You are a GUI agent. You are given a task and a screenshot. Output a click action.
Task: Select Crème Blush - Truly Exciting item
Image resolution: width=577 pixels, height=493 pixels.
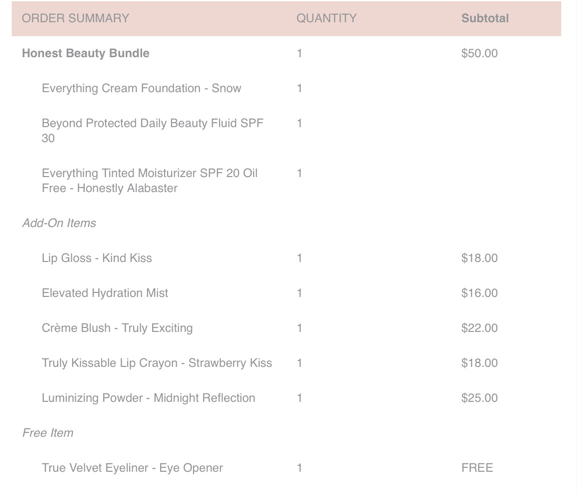coord(117,328)
